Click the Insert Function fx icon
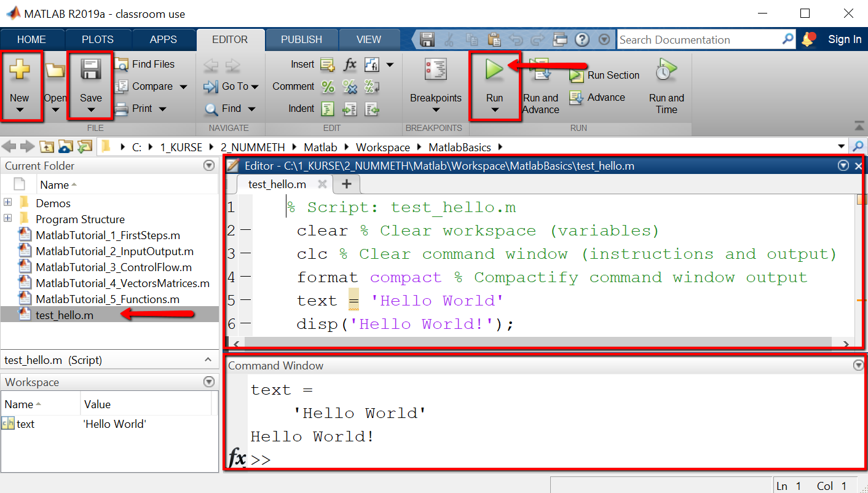 pyautogui.click(x=350, y=64)
